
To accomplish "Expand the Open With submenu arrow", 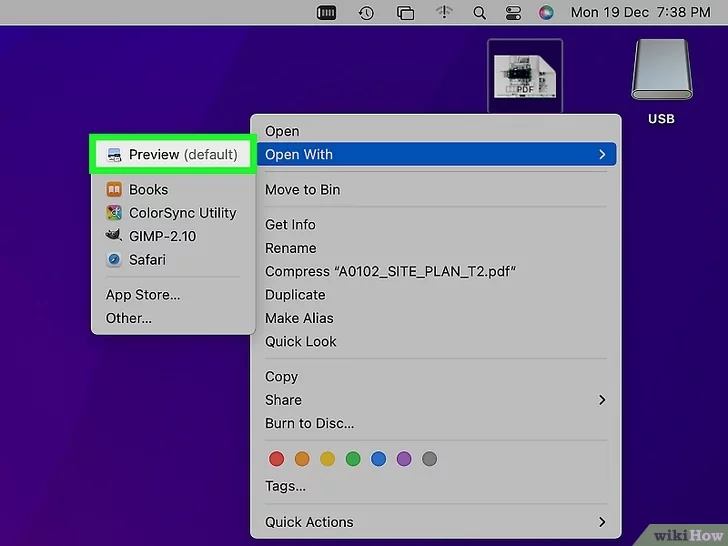I will [602, 155].
